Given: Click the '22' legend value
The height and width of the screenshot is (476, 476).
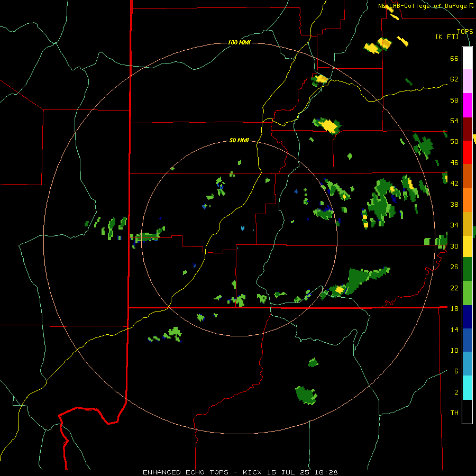Looking at the screenshot, I should [454, 288].
